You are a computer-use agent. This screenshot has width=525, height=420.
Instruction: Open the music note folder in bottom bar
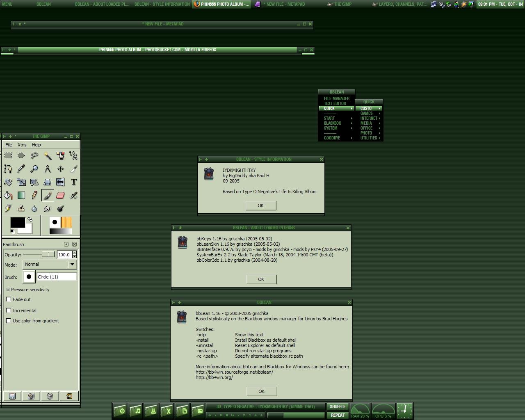pyautogui.click(x=135, y=410)
